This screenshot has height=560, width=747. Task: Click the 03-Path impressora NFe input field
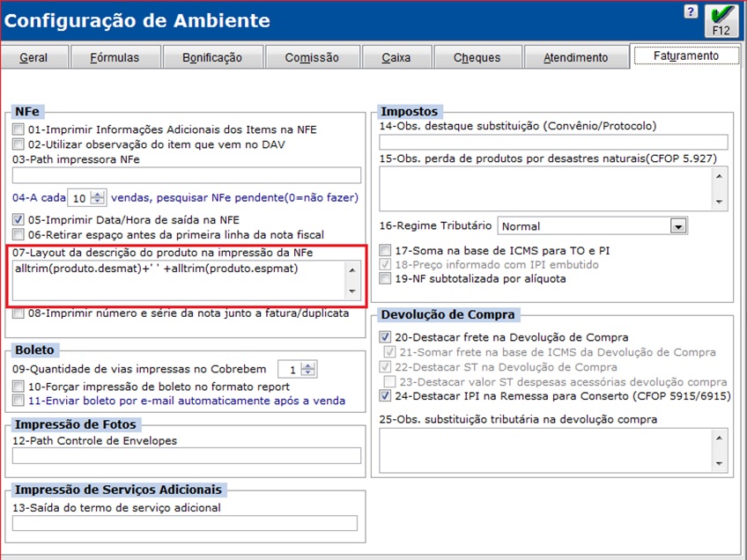tap(187, 174)
